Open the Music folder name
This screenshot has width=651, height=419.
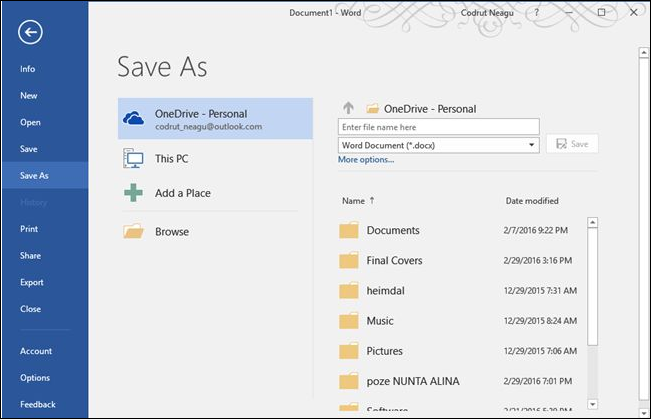pos(380,321)
